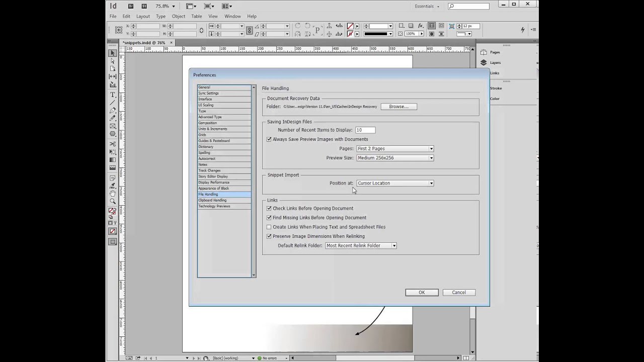Select the Free Transform tool

click(113, 152)
